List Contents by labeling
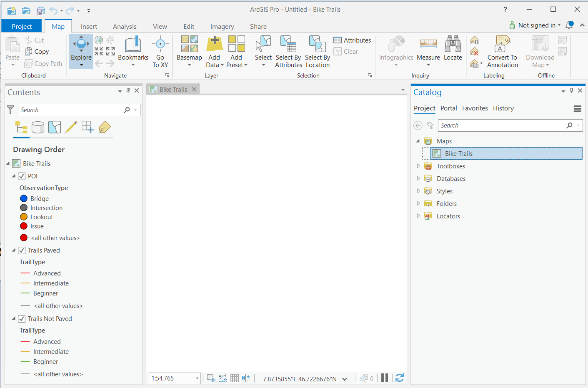 pos(105,127)
